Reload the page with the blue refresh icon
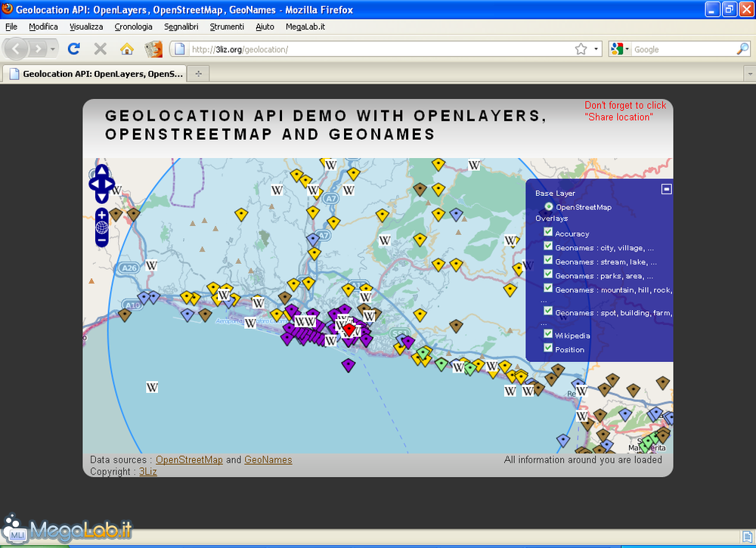This screenshot has height=548, width=756. point(74,48)
